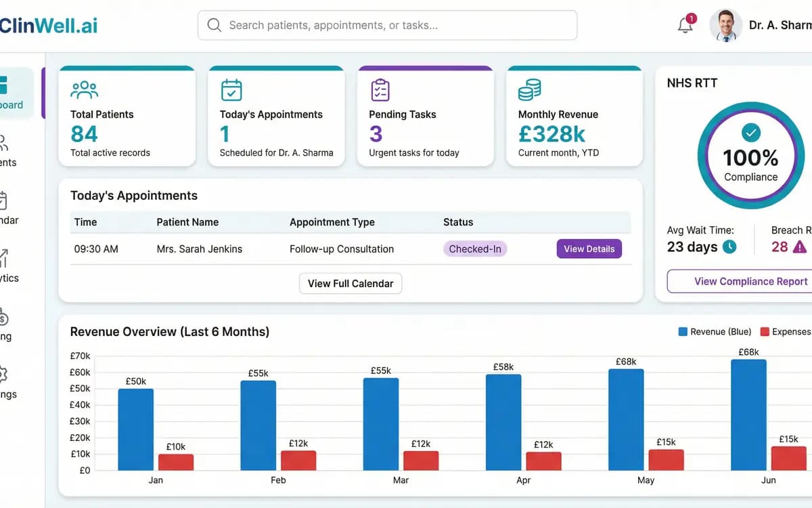Open the View Compliance Report button
Screen dimensions: 812x508
740,281
